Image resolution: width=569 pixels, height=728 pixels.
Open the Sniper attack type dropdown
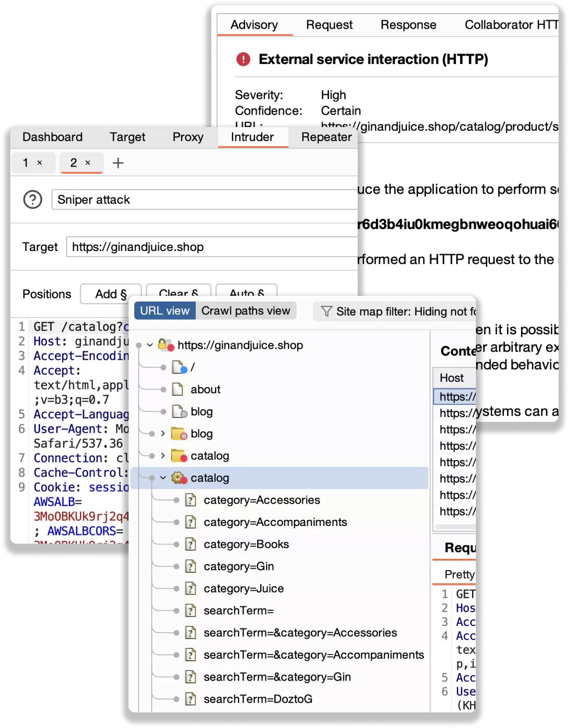[x=205, y=199]
